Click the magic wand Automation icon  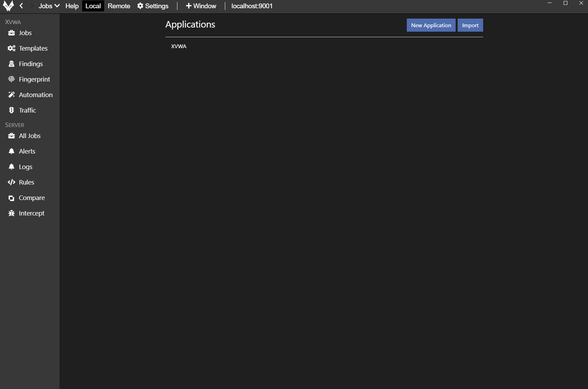point(11,95)
